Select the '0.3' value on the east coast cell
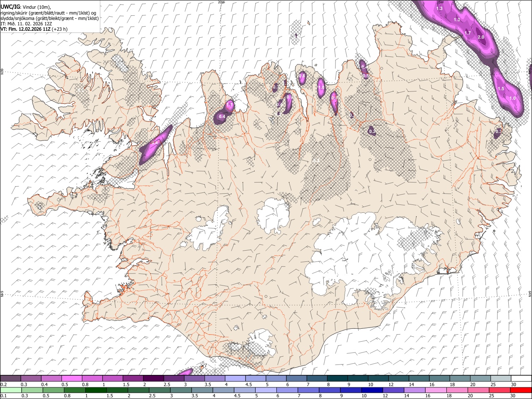532x399 pixels. pos(499,131)
